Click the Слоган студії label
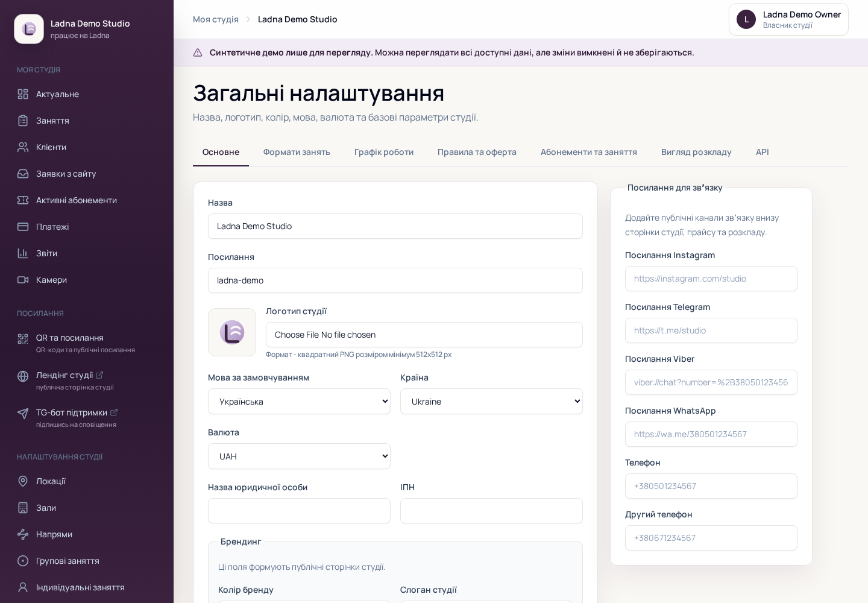The width and height of the screenshot is (868, 603). click(429, 590)
